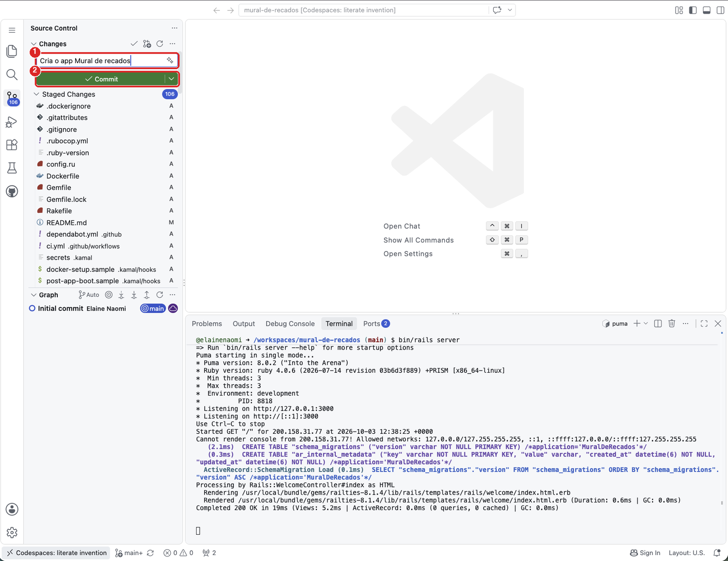Viewport: 728px width, 561px height.
Task: Click the command center search box
Action: pyautogui.click(x=363, y=10)
